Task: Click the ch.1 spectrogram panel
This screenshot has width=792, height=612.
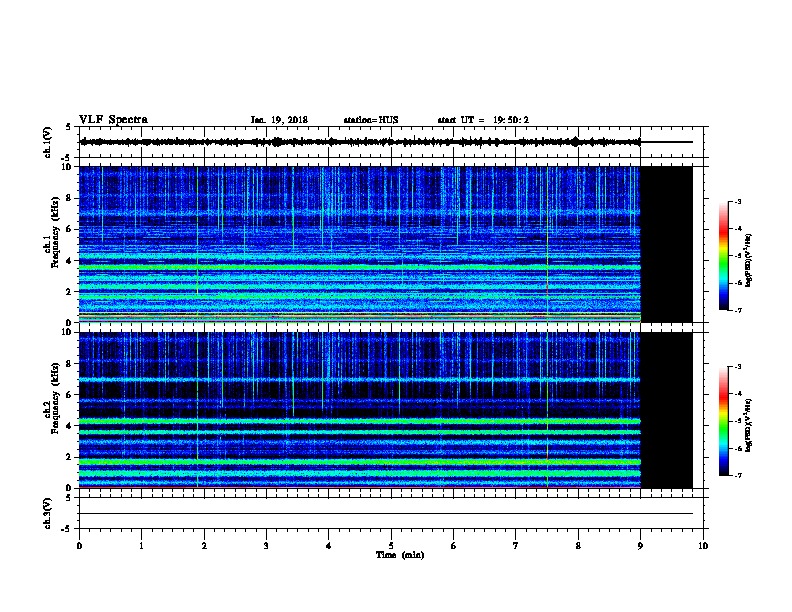Action: pos(386,244)
